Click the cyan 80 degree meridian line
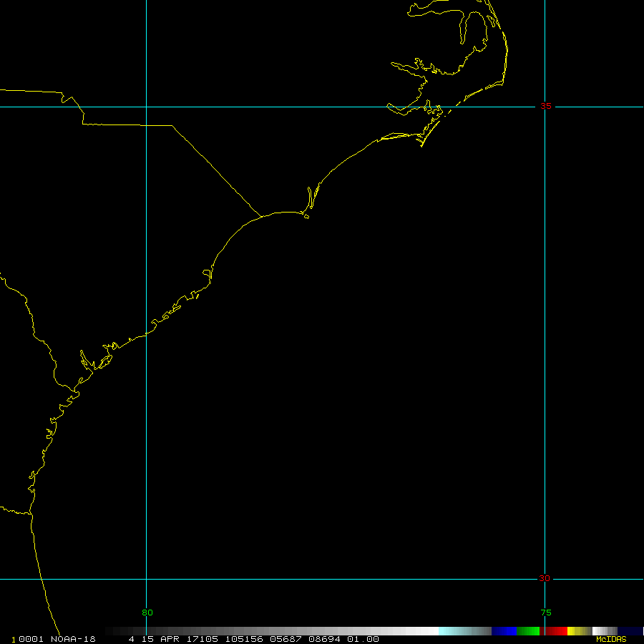This screenshot has width=644, height=644. coord(146,215)
